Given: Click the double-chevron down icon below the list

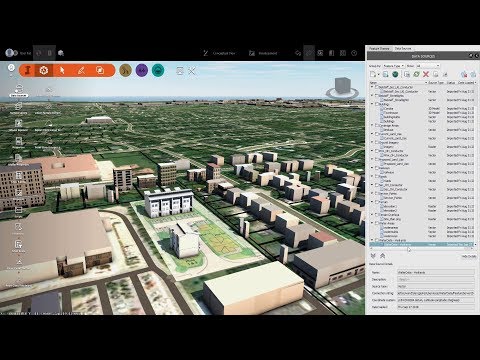Looking at the screenshot, I should 373,256.
